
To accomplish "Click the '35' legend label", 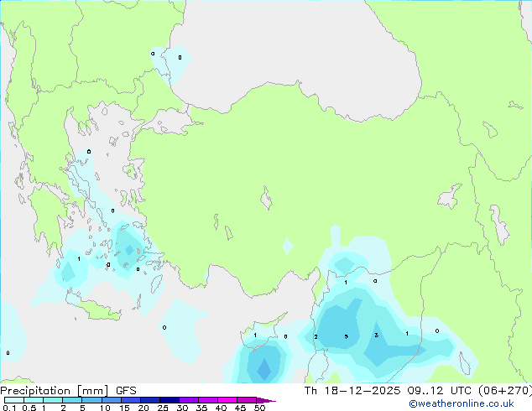I will coord(201,408).
